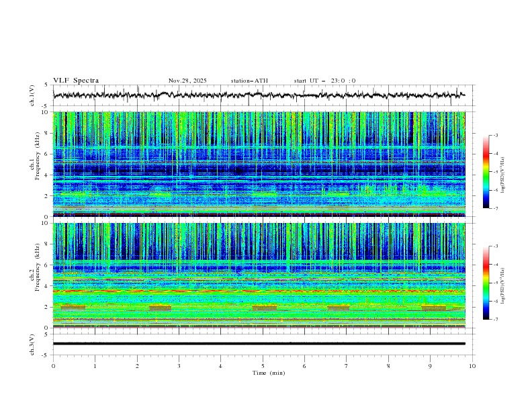Click the VLF Spectra title text
Viewport: 532px width, 411px height.
click(76, 81)
